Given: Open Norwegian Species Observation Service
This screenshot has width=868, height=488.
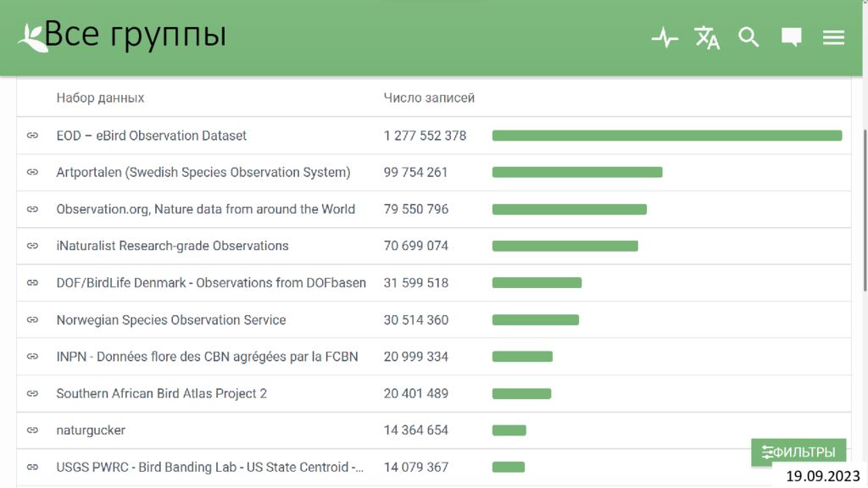Looking at the screenshot, I should coord(171,319).
